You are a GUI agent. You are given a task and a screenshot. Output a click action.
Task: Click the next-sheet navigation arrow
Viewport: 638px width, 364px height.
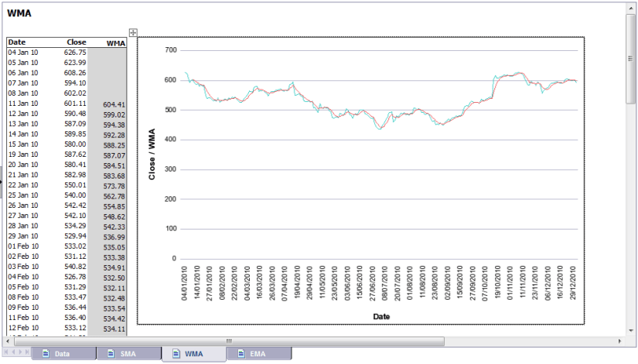click(x=20, y=352)
